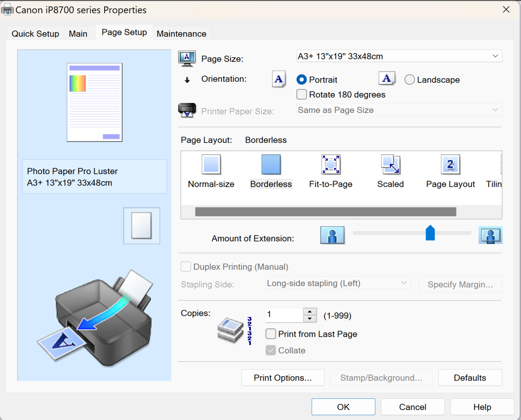Select the Fit-to-Page layout icon
Viewport: 521px width, 420px height.
[330, 165]
